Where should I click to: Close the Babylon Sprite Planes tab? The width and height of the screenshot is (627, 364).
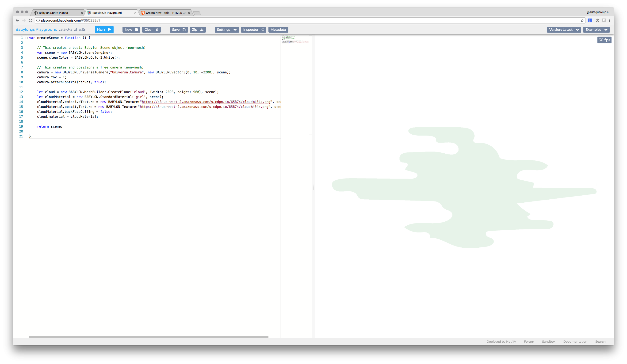(82, 13)
